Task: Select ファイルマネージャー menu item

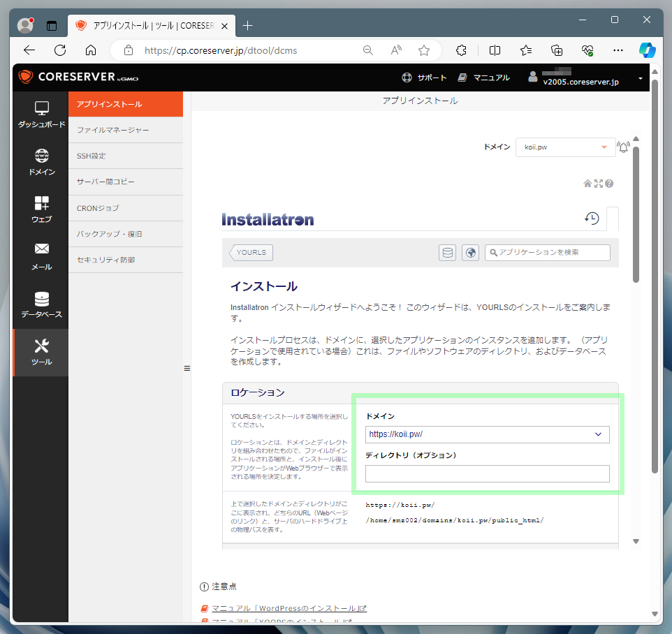Action: (126, 130)
